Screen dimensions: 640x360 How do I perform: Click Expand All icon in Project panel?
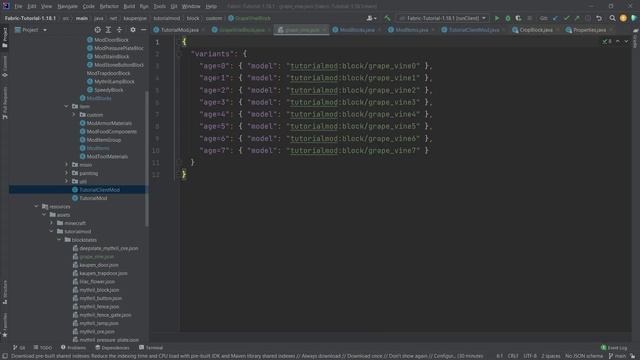(108, 30)
